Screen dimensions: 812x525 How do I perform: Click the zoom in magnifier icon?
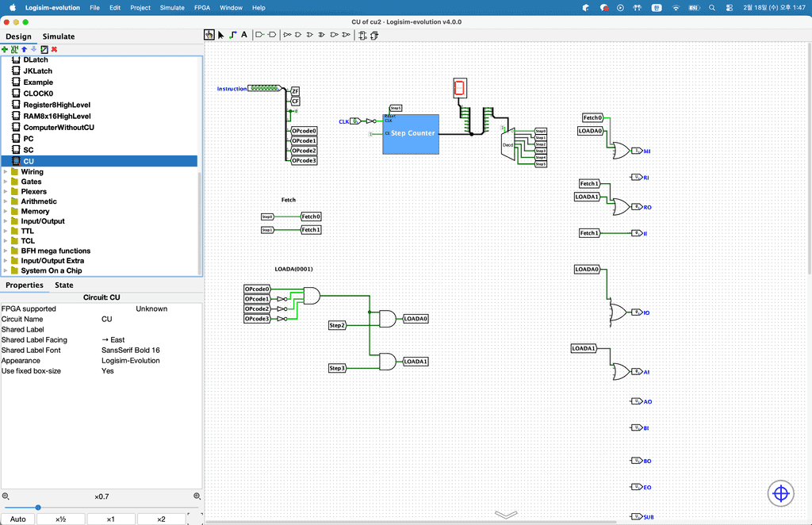[x=197, y=496]
